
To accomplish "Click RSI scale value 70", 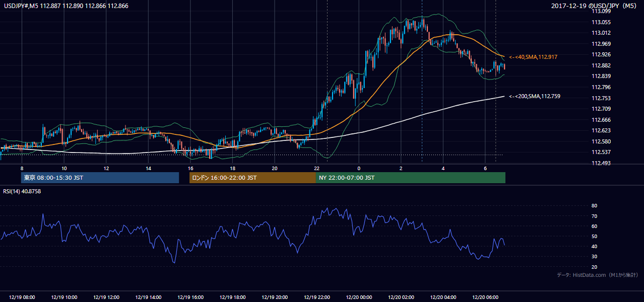I will pos(594,216).
